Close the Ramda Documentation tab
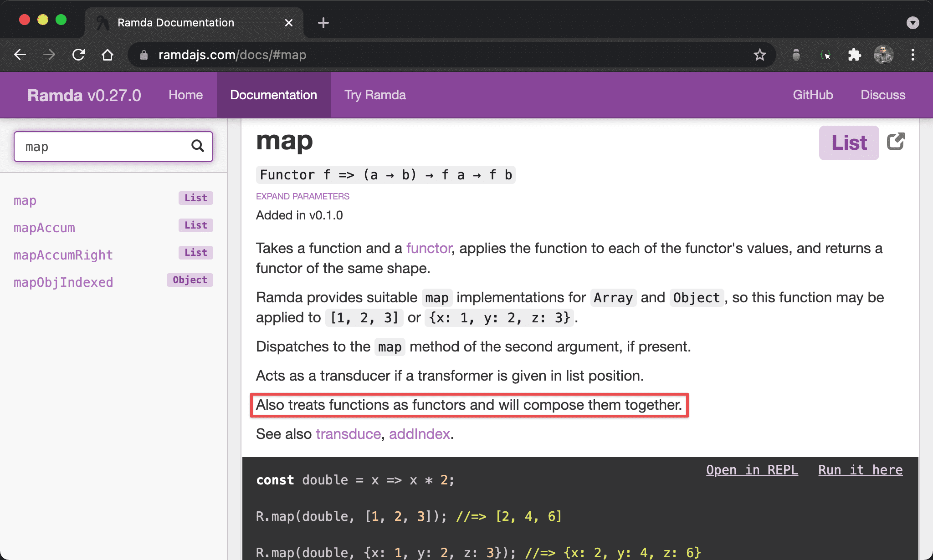The image size is (933, 560). coord(289,23)
